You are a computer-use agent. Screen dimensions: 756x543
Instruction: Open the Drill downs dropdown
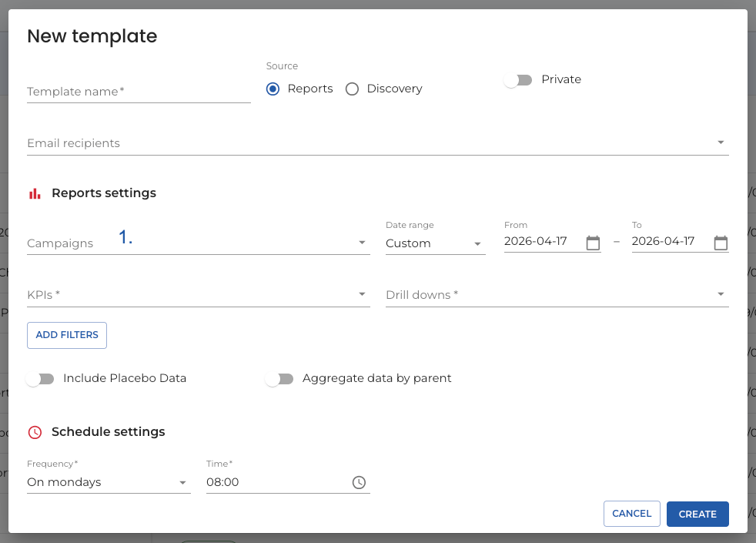(557, 295)
